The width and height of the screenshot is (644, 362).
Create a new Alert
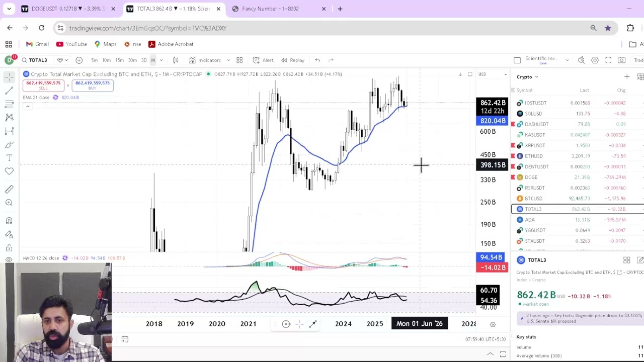tap(263, 60)
